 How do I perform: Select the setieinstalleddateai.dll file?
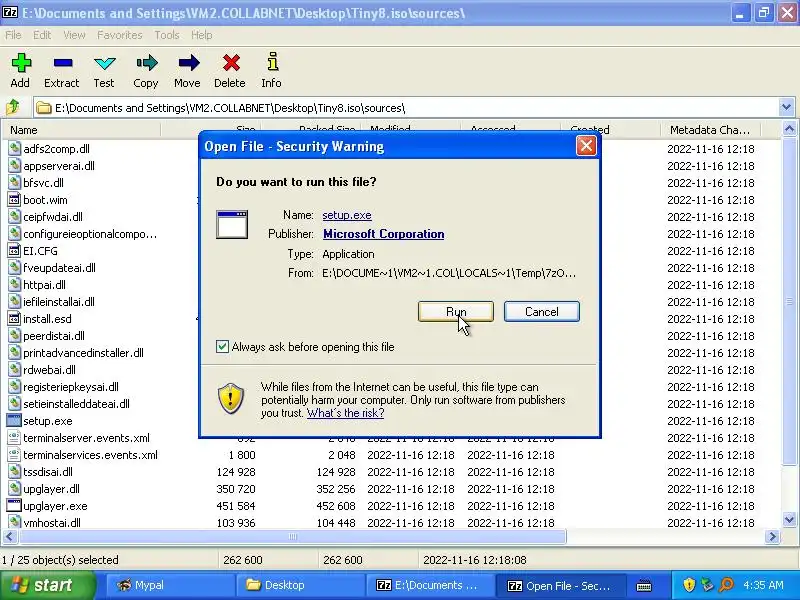77,404
